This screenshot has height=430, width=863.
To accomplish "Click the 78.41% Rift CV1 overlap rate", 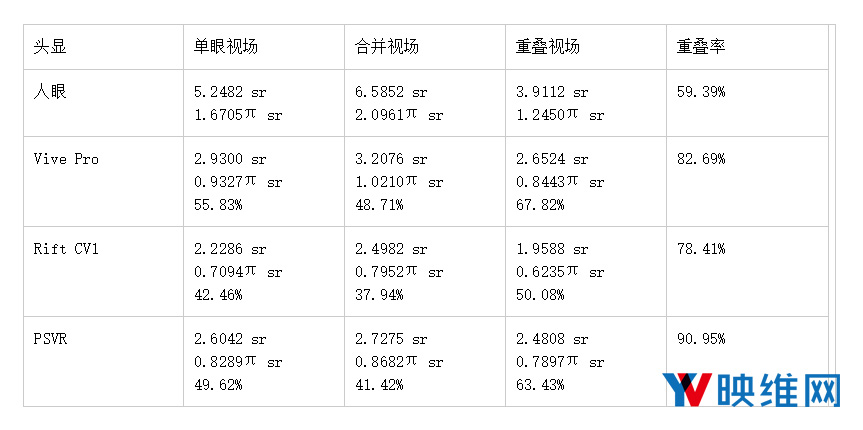I will [701, 249].
